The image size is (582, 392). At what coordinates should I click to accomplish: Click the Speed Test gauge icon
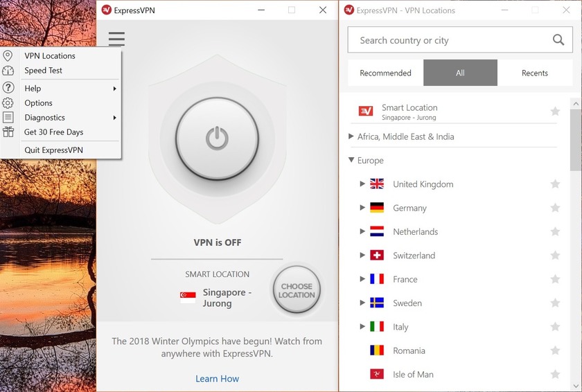point(8,71)
